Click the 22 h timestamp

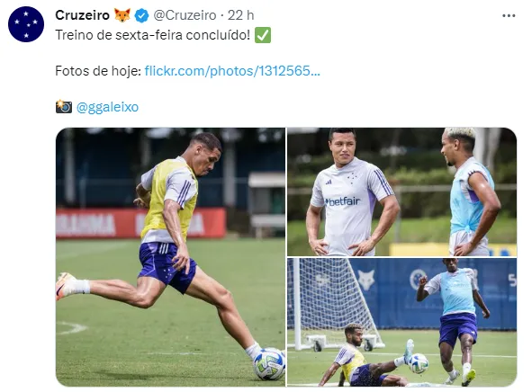pyautogui.click(x=240, y=15)
